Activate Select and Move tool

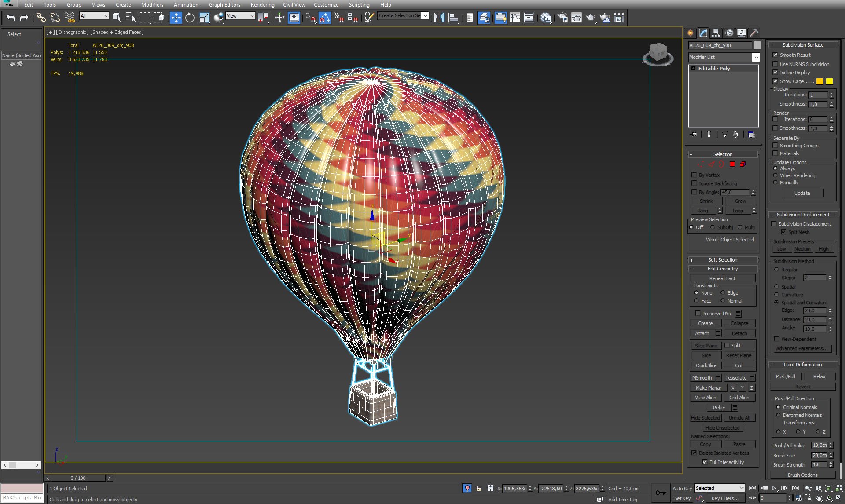click(176, 18)
